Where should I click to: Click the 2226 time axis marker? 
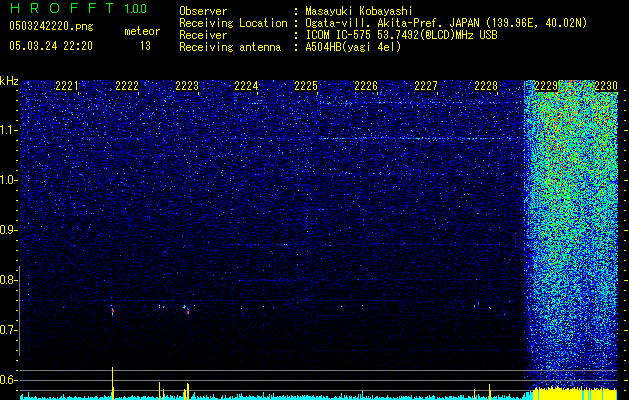click(x=366, y=86)
